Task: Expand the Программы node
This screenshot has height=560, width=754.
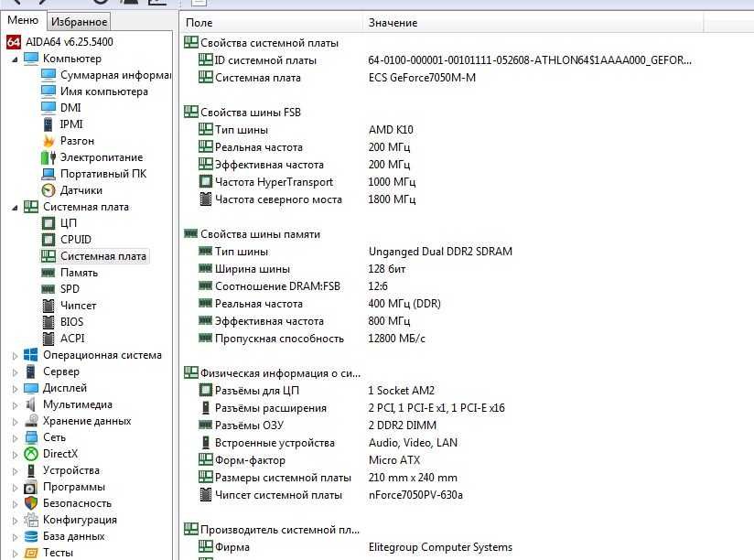Action: pyautogui.click(x=15, y=488)
